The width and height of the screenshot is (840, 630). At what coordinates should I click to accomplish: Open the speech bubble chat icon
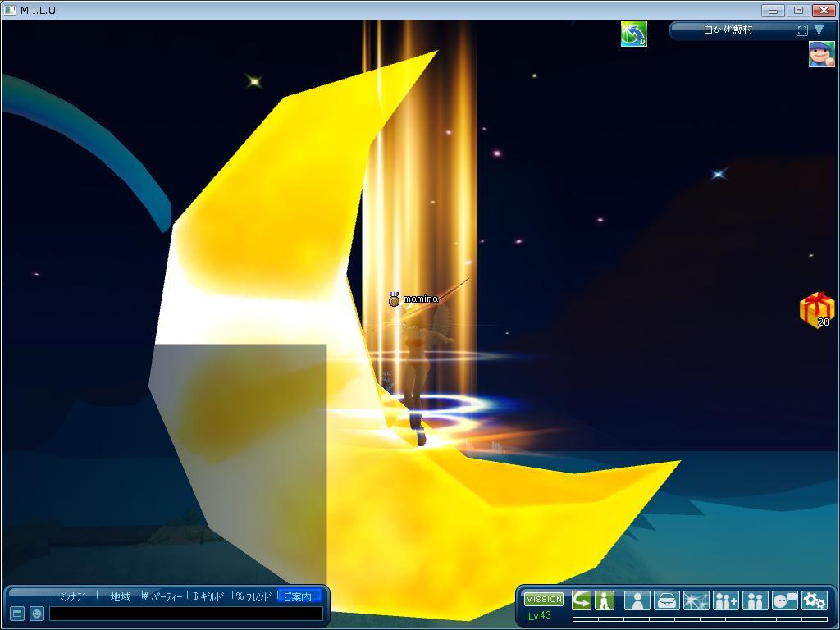click(784, 600)
